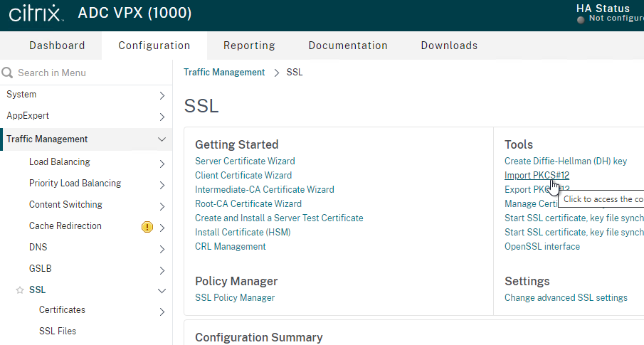This screenshot has width=644, height=345.
Task: Select AppExpert in the menu
Action: [28, 116]
